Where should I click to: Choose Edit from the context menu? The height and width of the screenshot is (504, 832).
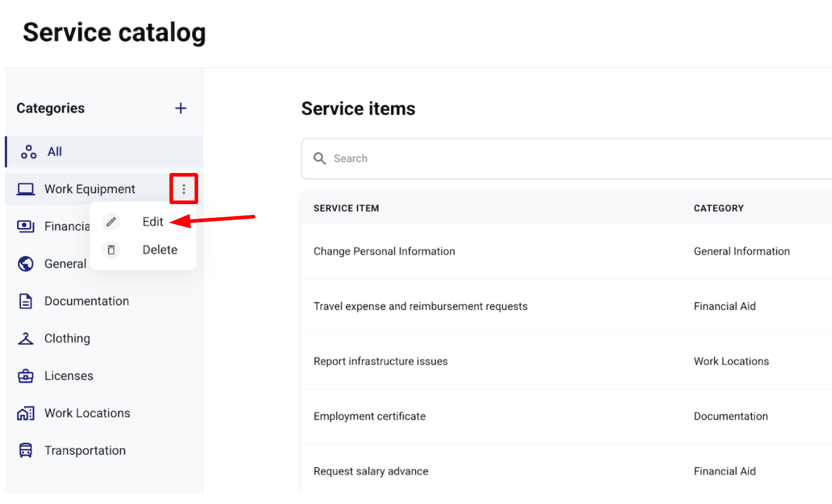pos(153,221)
